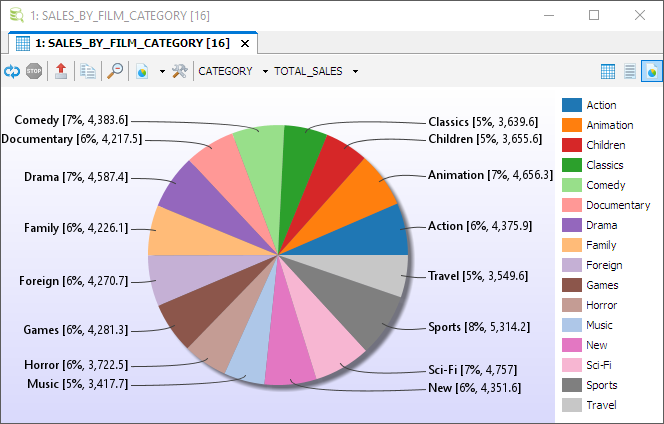Toggle the pie chart view button
The image size is (664, 424).
tap(651, 71)
